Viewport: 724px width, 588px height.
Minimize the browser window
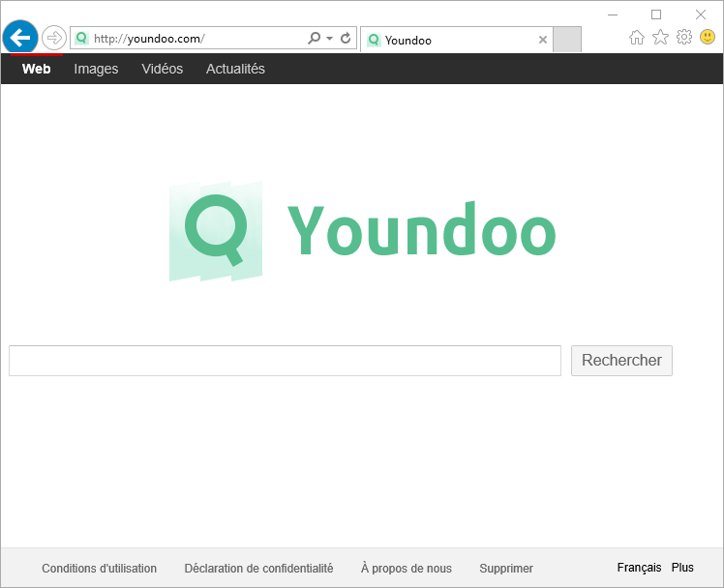coord(613,15)
